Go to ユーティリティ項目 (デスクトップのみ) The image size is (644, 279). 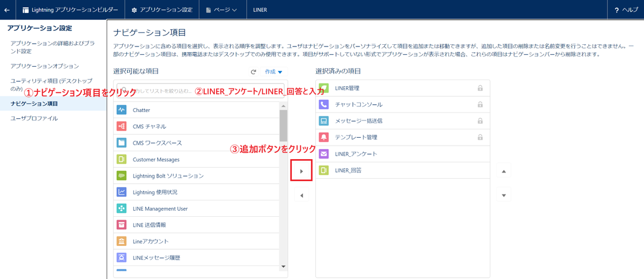tap(52, 84)
